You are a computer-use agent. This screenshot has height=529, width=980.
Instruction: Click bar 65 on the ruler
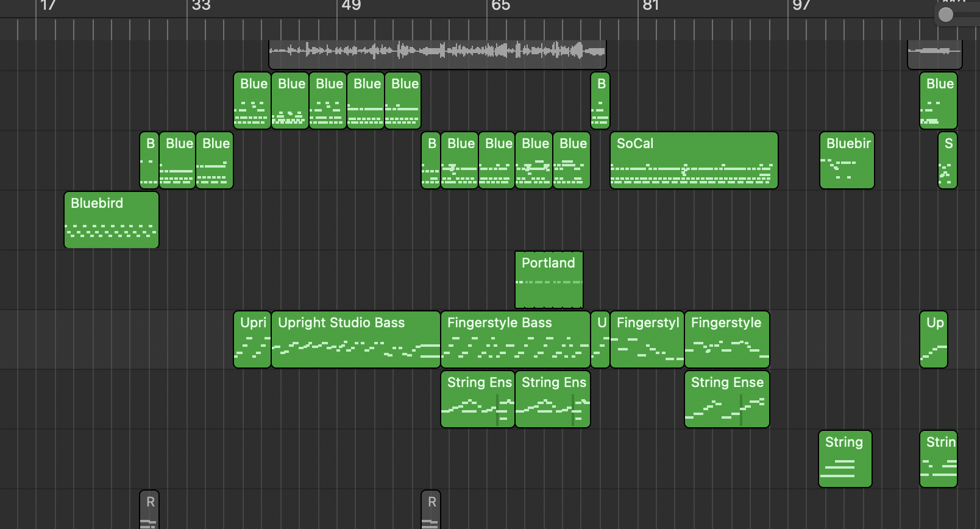(500, 6)
